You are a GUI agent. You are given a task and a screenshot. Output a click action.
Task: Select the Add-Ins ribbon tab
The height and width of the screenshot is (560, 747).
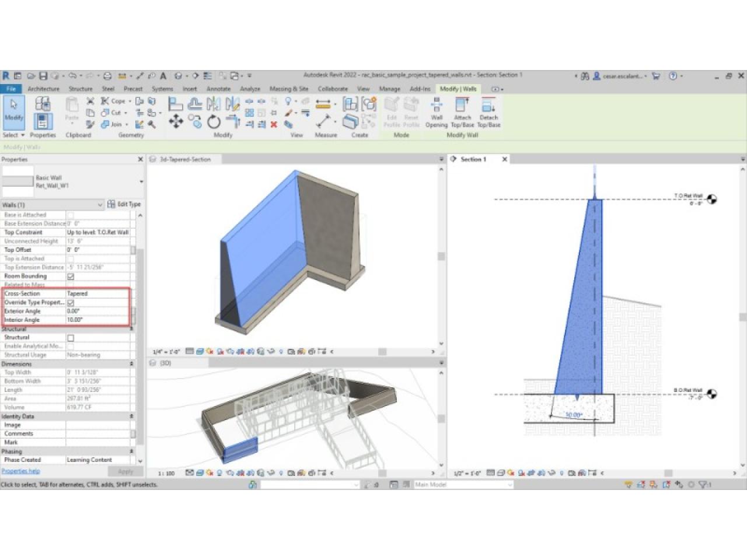420,89
